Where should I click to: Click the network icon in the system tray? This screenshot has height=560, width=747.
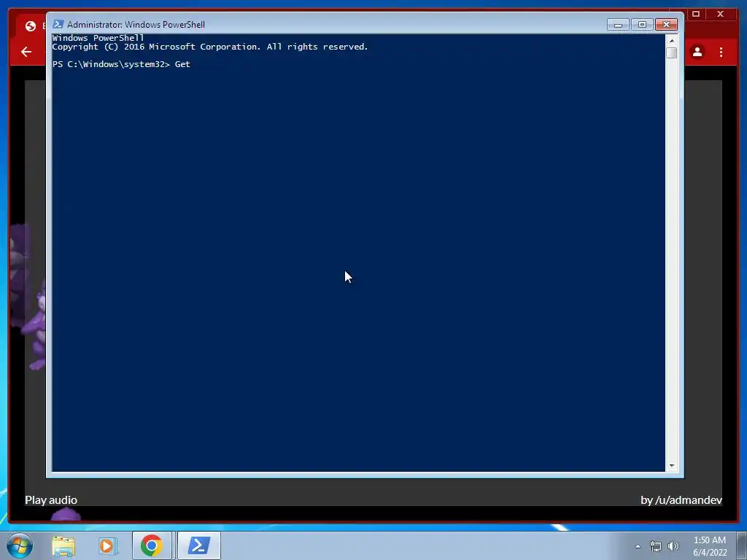pyautogui.click(x=656, y=546)
